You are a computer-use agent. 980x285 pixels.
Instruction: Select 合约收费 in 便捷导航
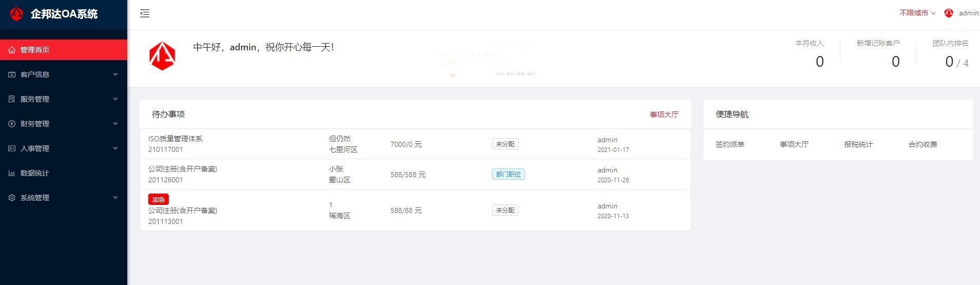pyautogui.click(x=923, y=144)
